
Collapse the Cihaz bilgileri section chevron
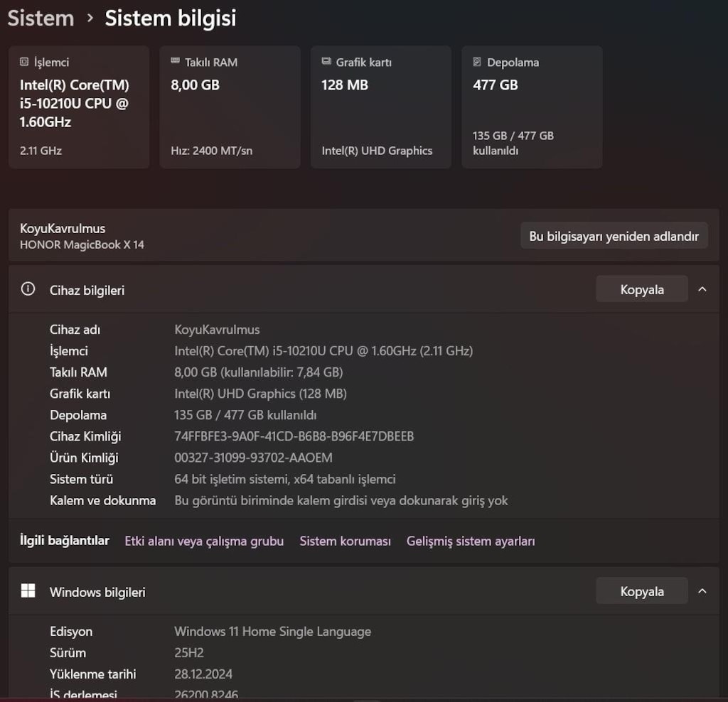click(x=702, y=289)
